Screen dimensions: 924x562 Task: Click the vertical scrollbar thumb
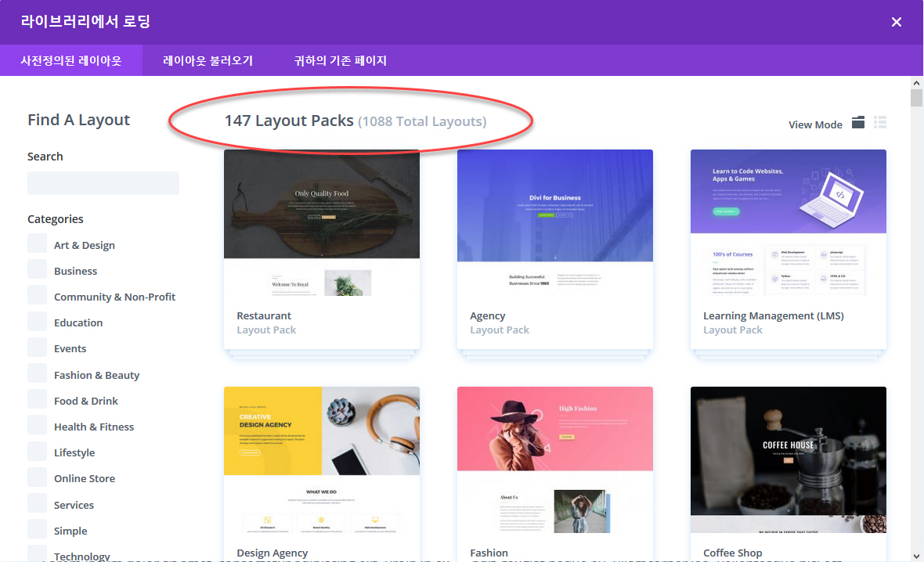(x=916, y=98)
